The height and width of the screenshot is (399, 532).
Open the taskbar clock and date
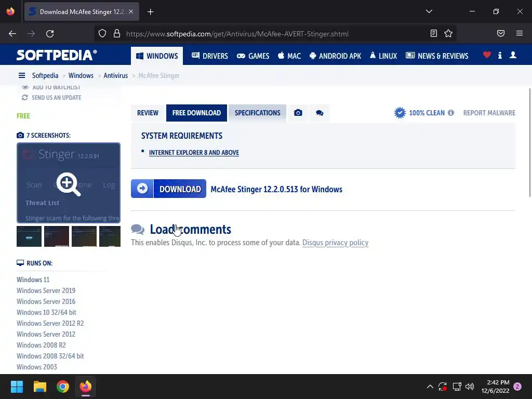click(x=495, y=387)
